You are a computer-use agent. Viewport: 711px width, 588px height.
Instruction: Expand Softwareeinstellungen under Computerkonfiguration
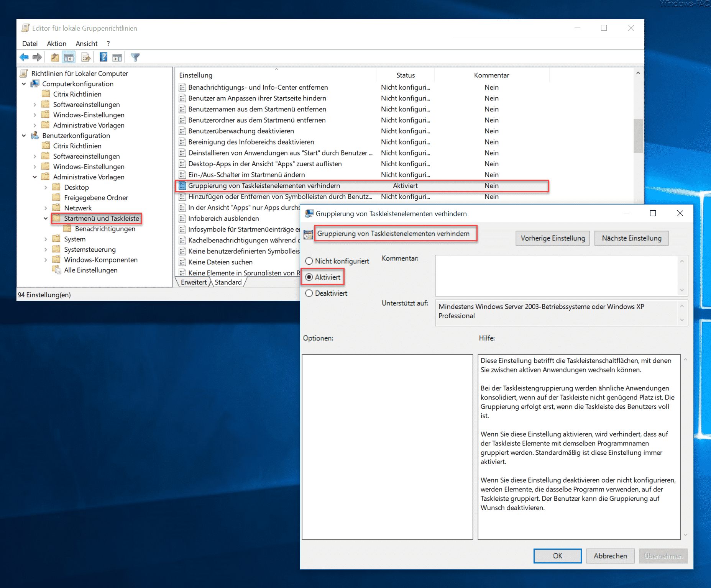pyautogui.click(x=35, y=104)
